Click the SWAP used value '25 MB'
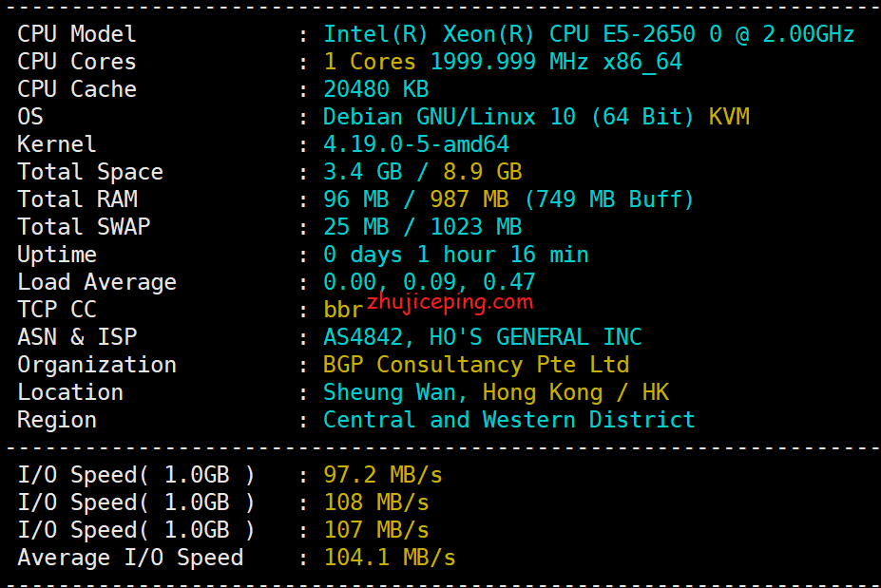 [x=356, y=227]
